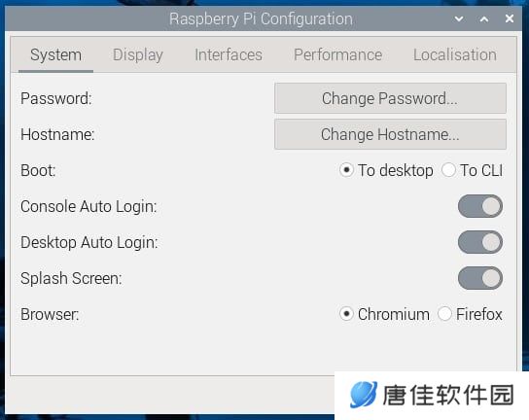Switch to the Interfaces tab
Screen dimensions: 529x420
(229, 55)
